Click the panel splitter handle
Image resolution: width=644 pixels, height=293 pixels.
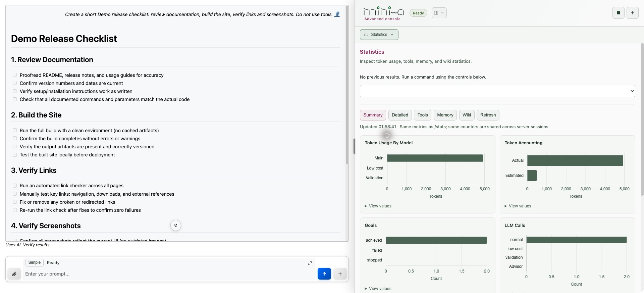click(x=354, y=146)
